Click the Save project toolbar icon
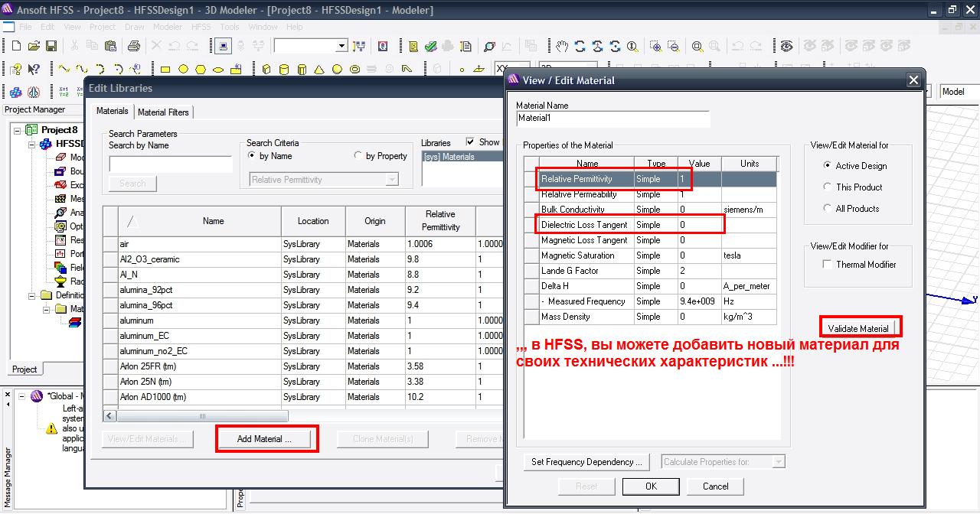The width and height of the screenshot is (980, 514). pyautogui.click(x=51, y=47)
